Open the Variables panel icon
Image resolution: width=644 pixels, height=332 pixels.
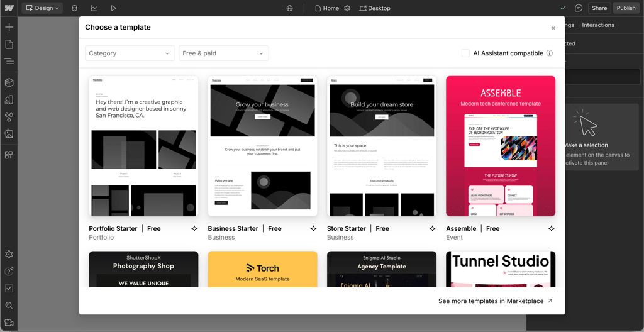click(x=9, y=100)
